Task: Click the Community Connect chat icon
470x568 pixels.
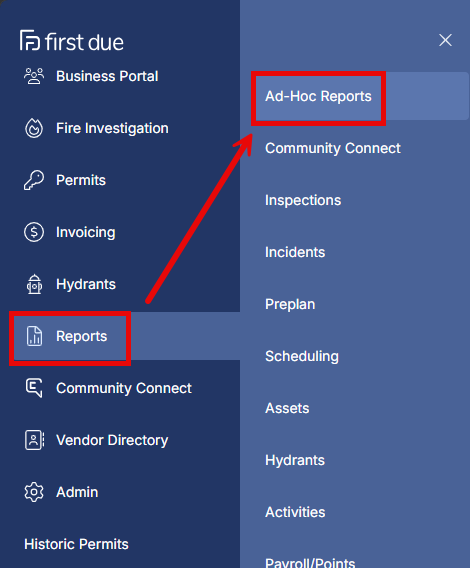Action: click(34, 388)
